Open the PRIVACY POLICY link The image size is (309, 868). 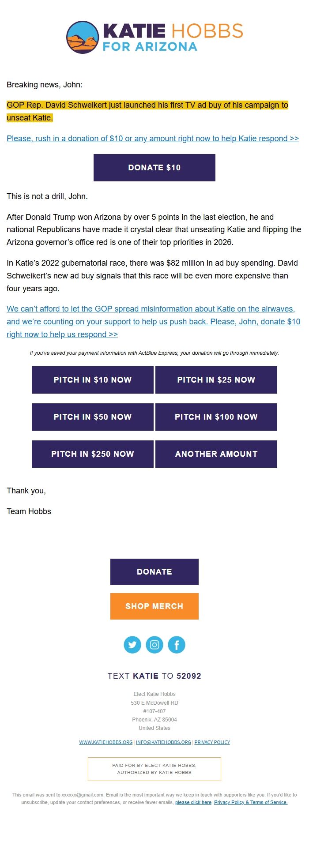[x=212, y=742]
